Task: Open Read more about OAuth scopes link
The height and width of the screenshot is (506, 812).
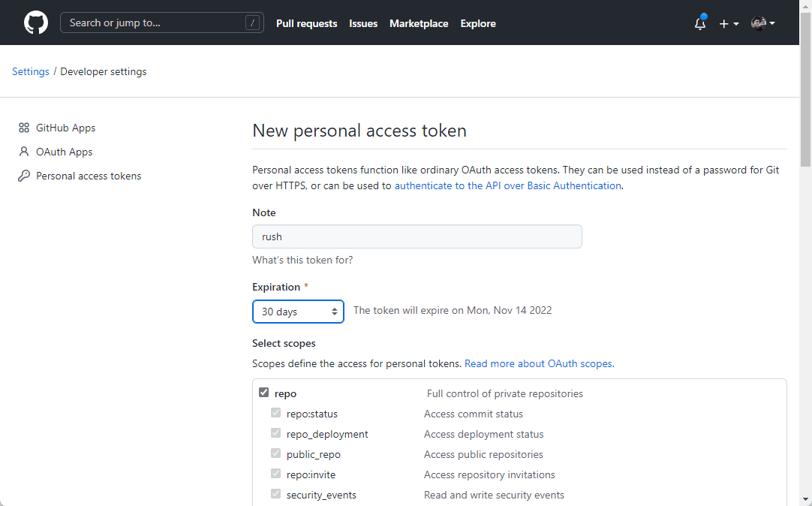Action: 539,363
